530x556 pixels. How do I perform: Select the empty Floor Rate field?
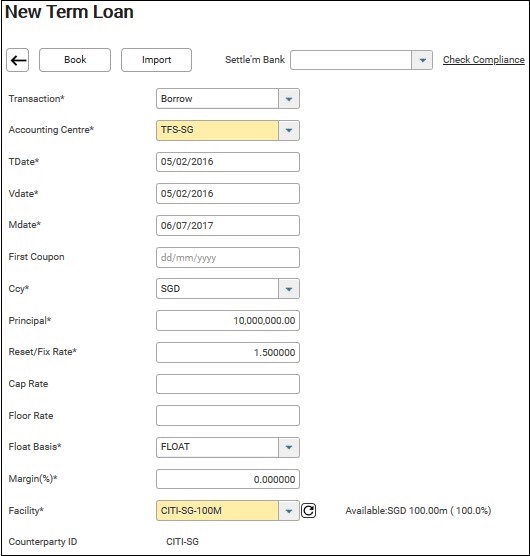(x=228, y=416)
